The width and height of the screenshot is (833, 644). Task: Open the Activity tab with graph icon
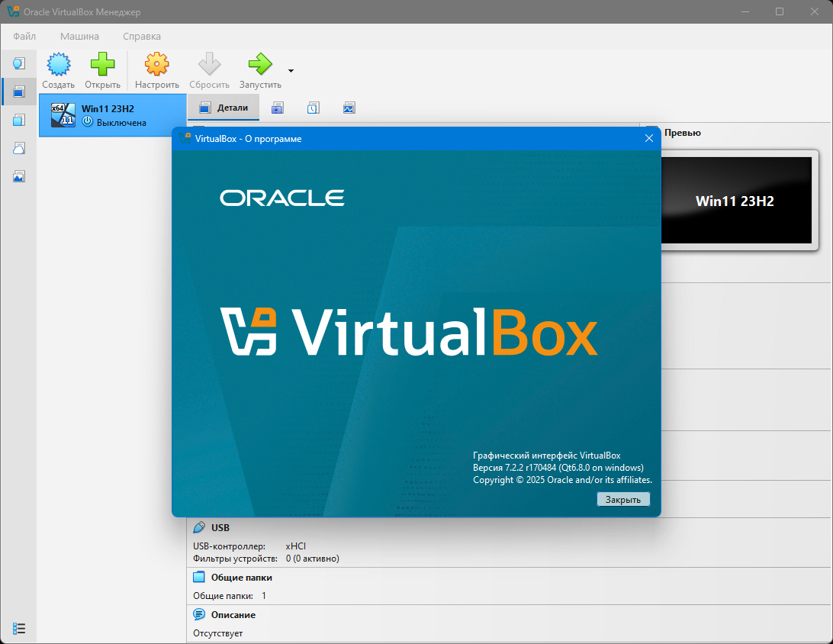[349, 108]
